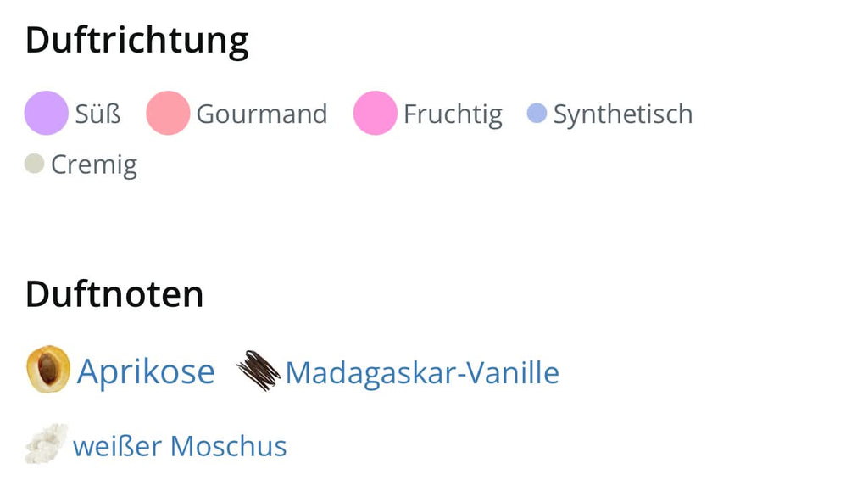Open the weißer Moschus note link
868x491 pixels.
pos(180,445)
